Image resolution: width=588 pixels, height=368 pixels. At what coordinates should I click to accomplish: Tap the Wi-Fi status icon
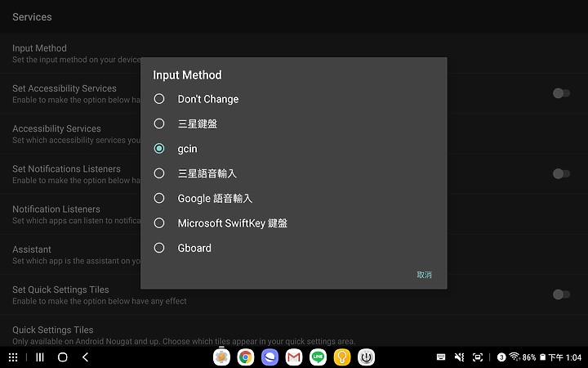pos(514,357)
